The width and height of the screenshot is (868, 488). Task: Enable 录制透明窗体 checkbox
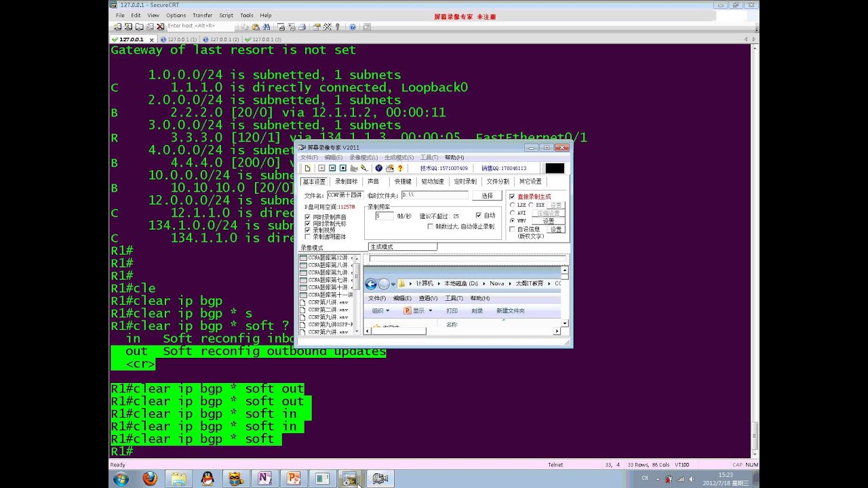coord(307,237)
